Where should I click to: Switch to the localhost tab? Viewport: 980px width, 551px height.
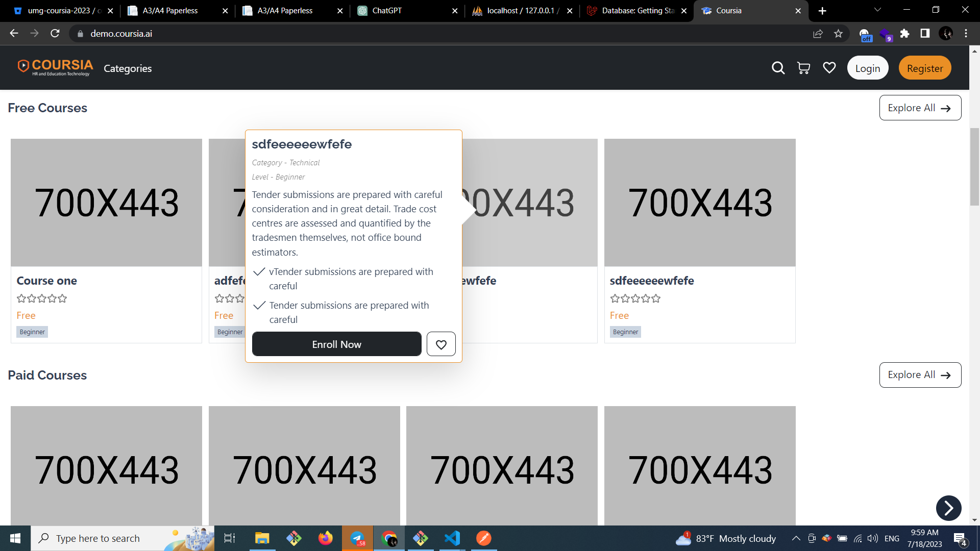(x=521, y=11)
